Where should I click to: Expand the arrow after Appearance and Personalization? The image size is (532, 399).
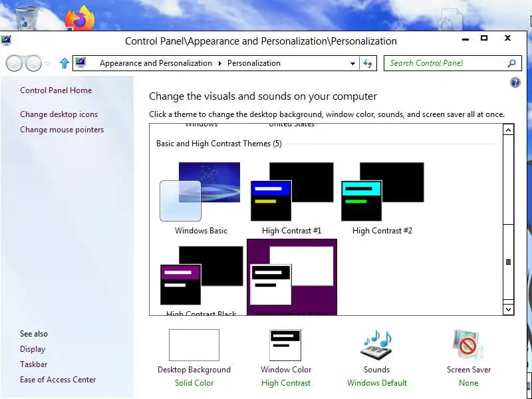pyautogui.click(x=220, y=63)
